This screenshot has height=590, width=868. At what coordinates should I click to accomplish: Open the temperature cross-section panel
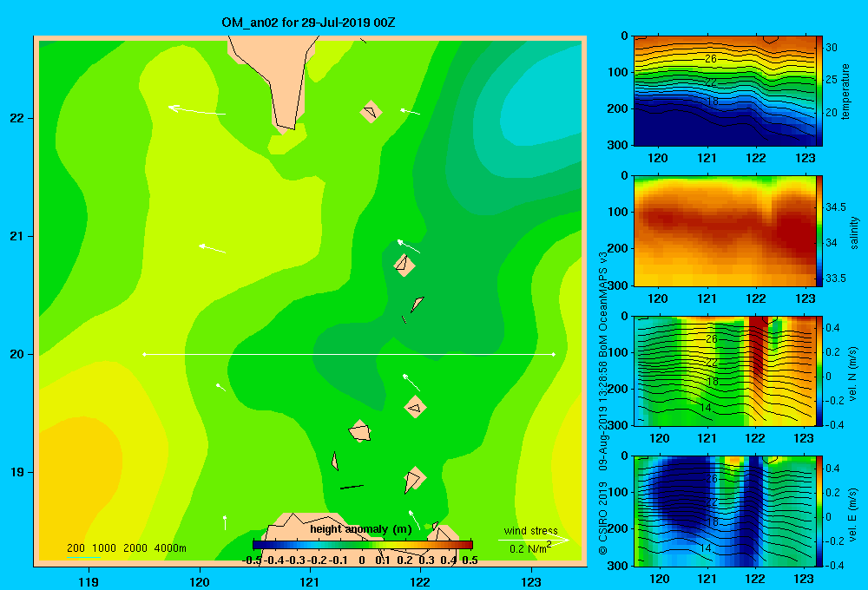tap(725, 91)
